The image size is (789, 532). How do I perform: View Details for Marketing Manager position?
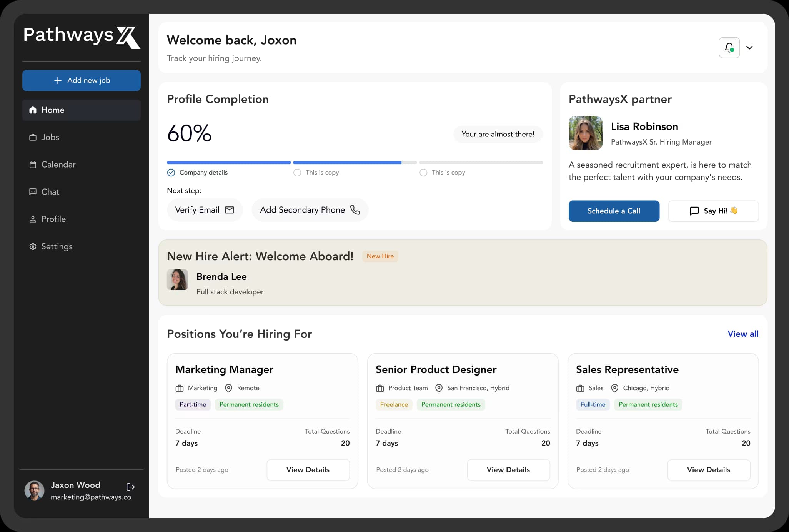pyautogui.click(x=308, y=470)
